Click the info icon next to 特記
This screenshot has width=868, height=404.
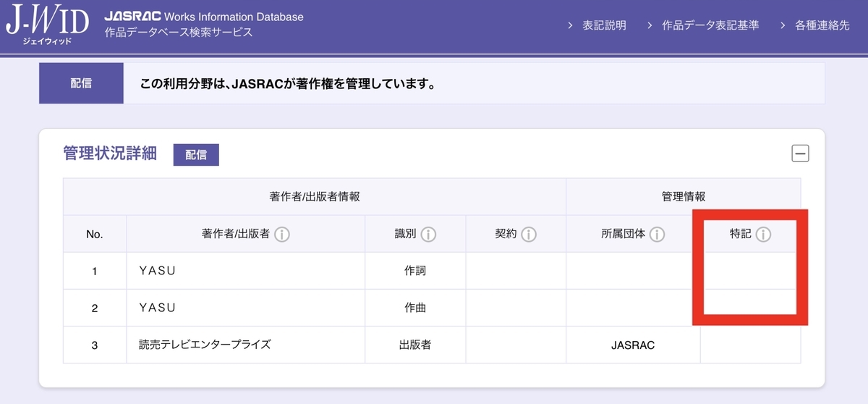click(763, 235)
